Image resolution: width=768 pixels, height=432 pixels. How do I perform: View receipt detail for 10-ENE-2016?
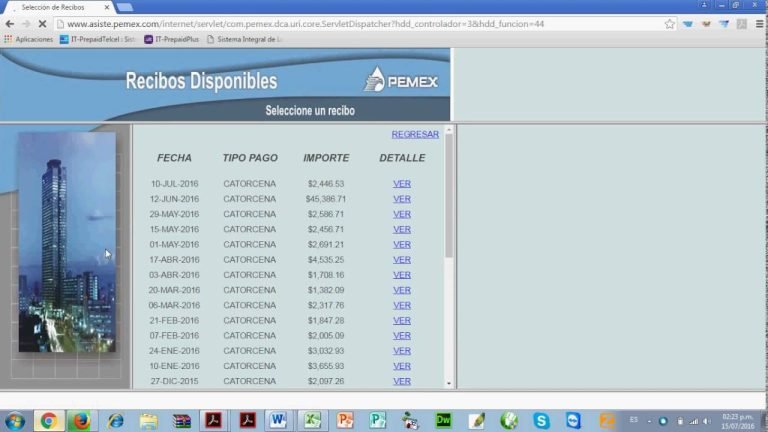pyautogui.click(x=402, y=366)
